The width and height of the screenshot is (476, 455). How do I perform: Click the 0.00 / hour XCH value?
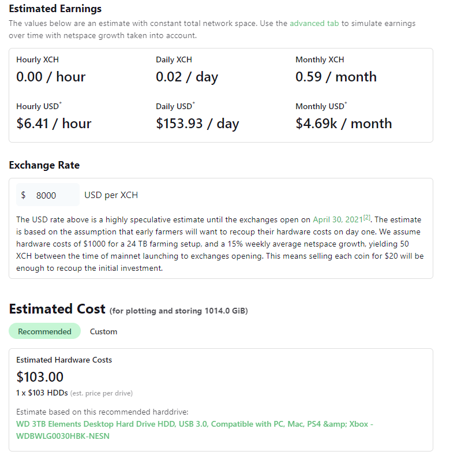(51, 77)
